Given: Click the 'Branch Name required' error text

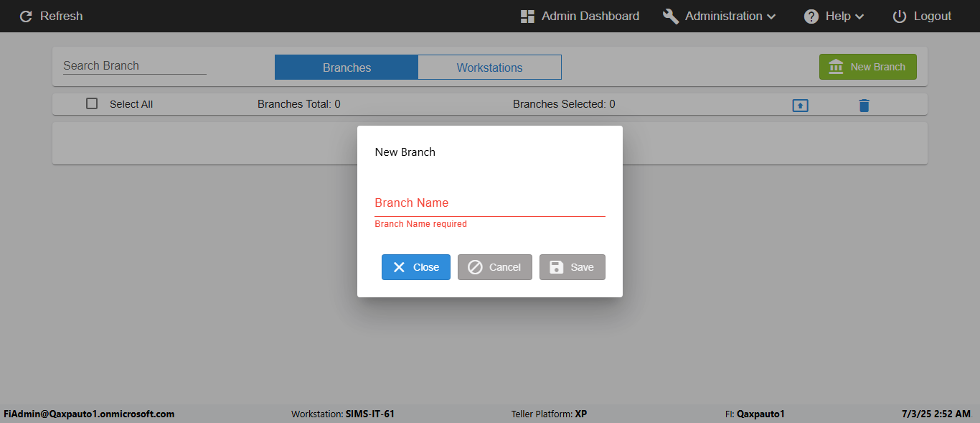Looking at the screenshot, I should pos(421,224).
